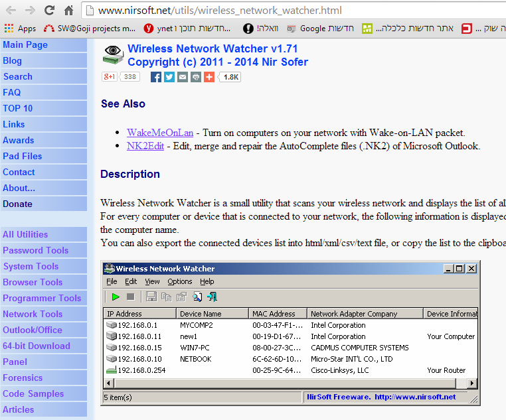
Task: Open File menu in Wireless Network Watcher
Action: (x=112, y=281)
